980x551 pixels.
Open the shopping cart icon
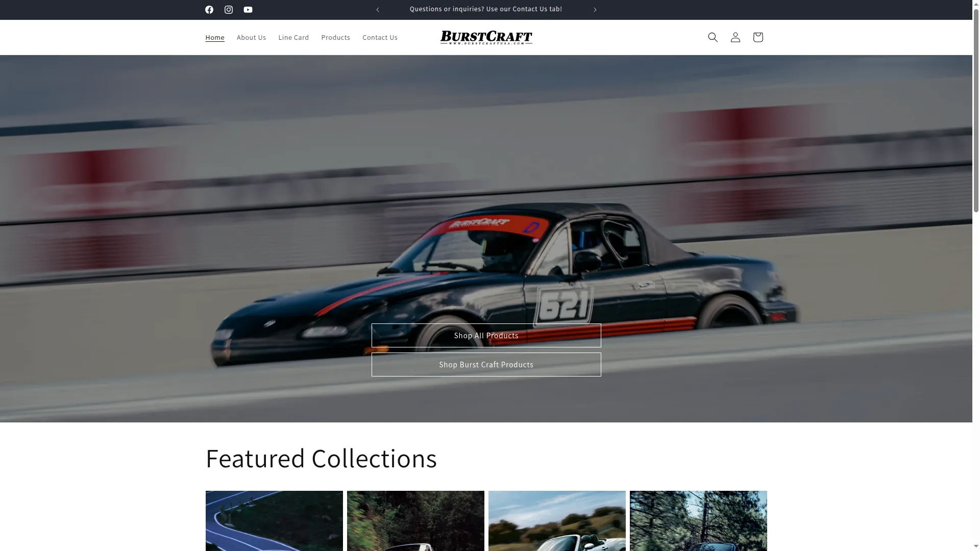click(x=758, y=37)
